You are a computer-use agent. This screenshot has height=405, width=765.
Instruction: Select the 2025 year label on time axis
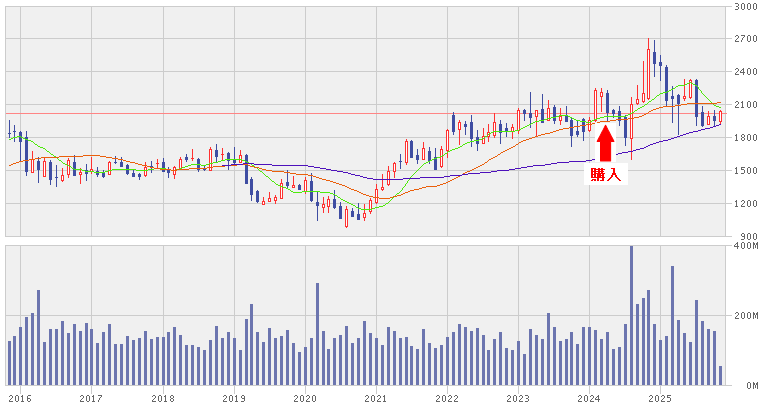[660, 397]
